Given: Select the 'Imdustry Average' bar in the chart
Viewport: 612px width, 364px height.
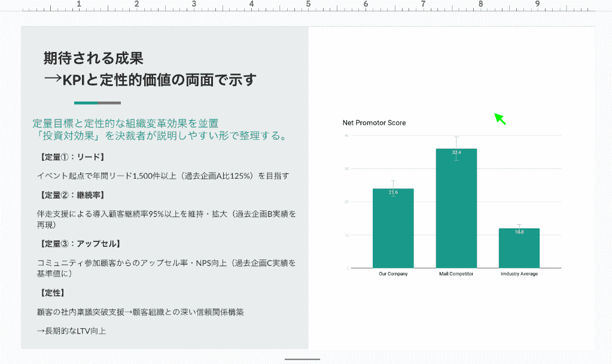Looking at the screenshot, I should [x=519, y=248].
